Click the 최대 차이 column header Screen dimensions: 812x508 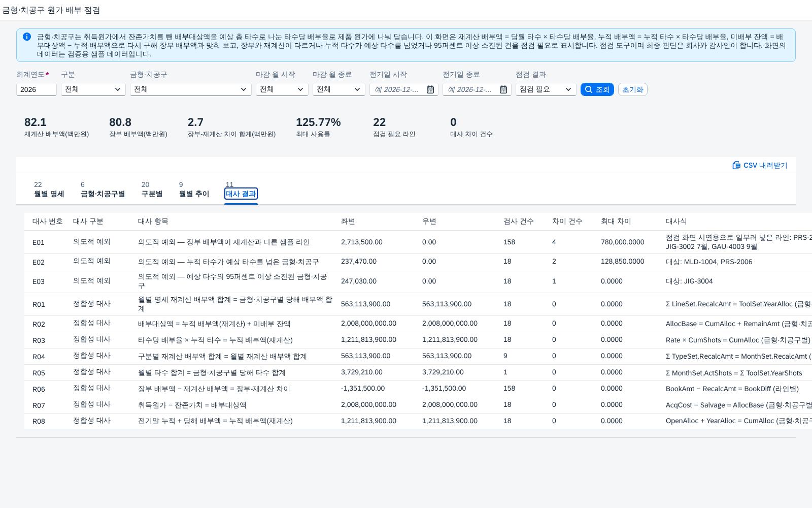pyautogui.click(x=616, y=221)
